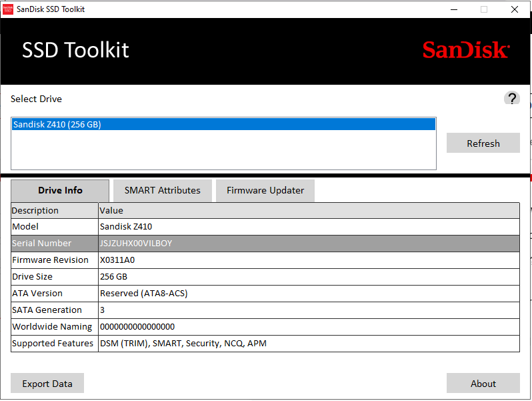Select Sandisk Z410 (256 GB) drive entry
532x401 pixels.
223,124
